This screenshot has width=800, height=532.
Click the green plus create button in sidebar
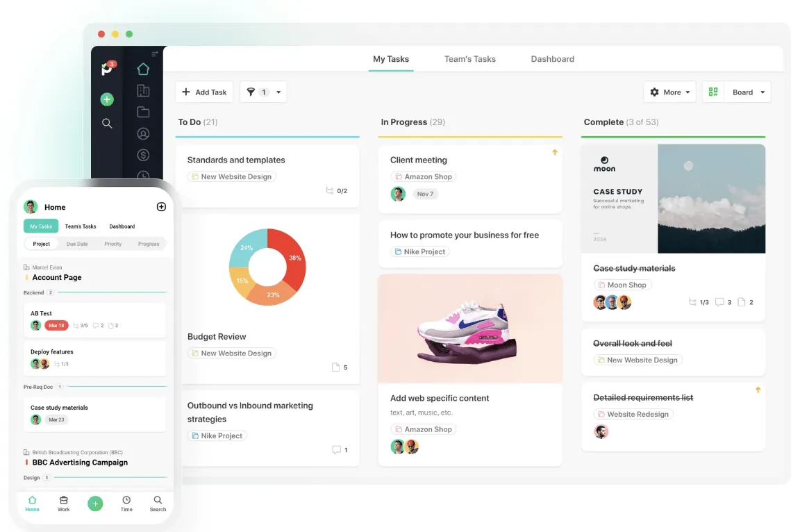pyautogui.click(x=107, y=99)
